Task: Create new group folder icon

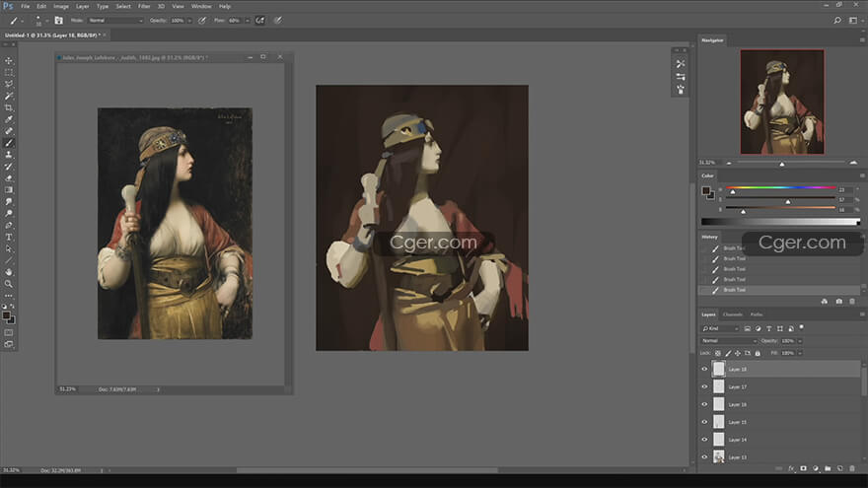Action: [x=828, y=468]
